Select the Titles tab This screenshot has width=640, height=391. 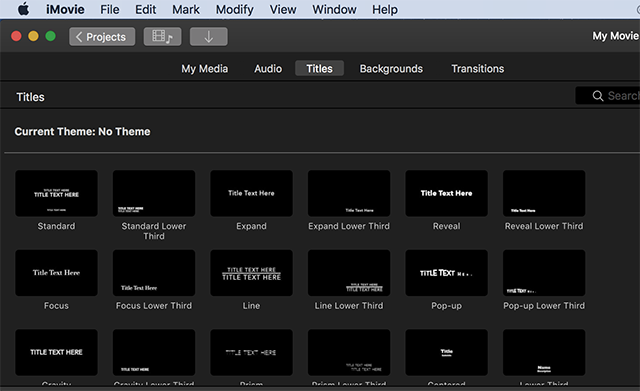(320, 68)
